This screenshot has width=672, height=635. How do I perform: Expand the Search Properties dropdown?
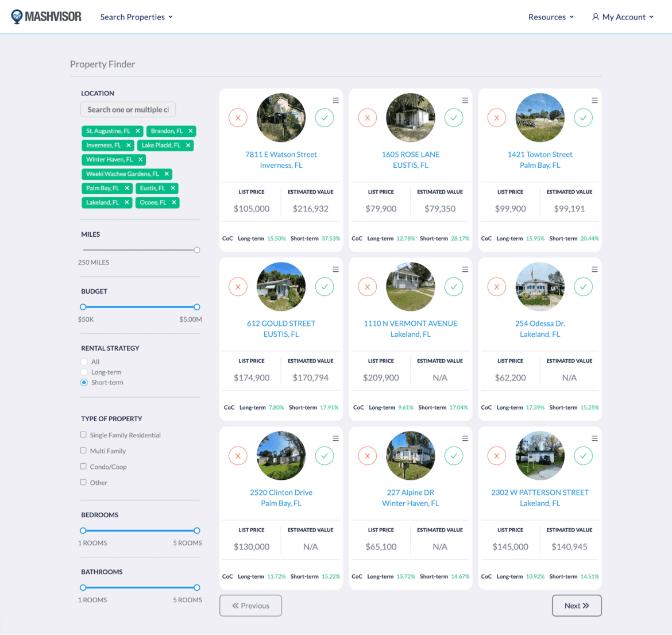[x=136, y=17]
